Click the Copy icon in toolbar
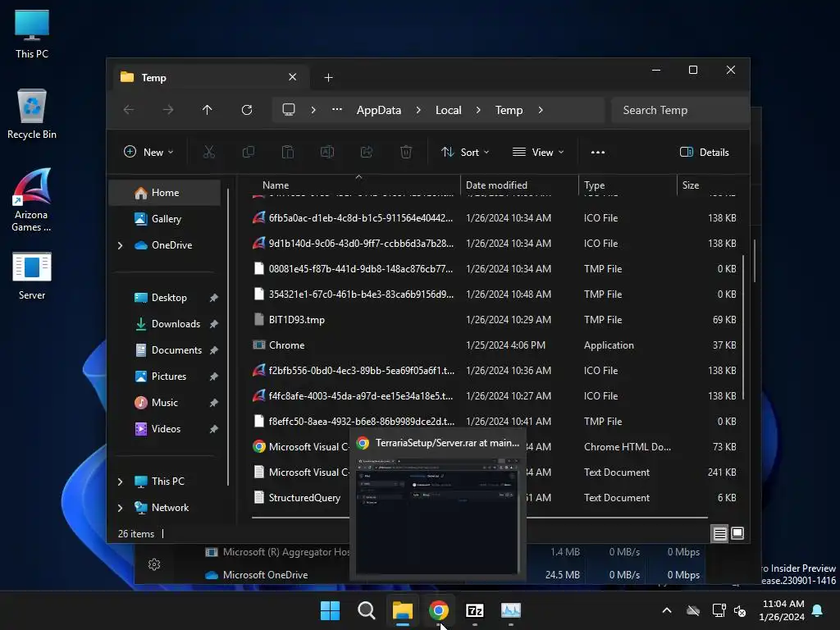The image size is (840, 630). pos(248,152)
